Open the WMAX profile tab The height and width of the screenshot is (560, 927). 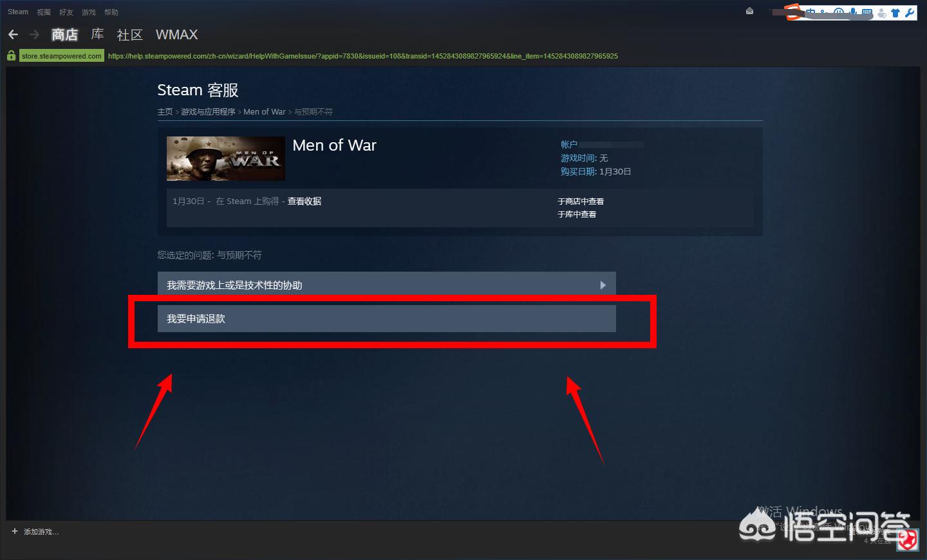coord(176,35)
